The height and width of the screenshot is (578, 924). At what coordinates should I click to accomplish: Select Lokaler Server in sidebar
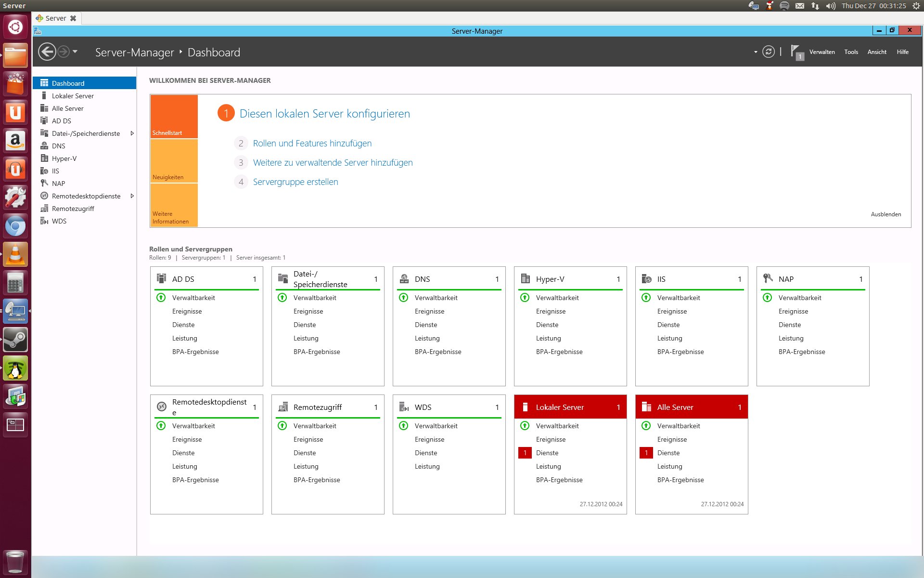point(73,96)
